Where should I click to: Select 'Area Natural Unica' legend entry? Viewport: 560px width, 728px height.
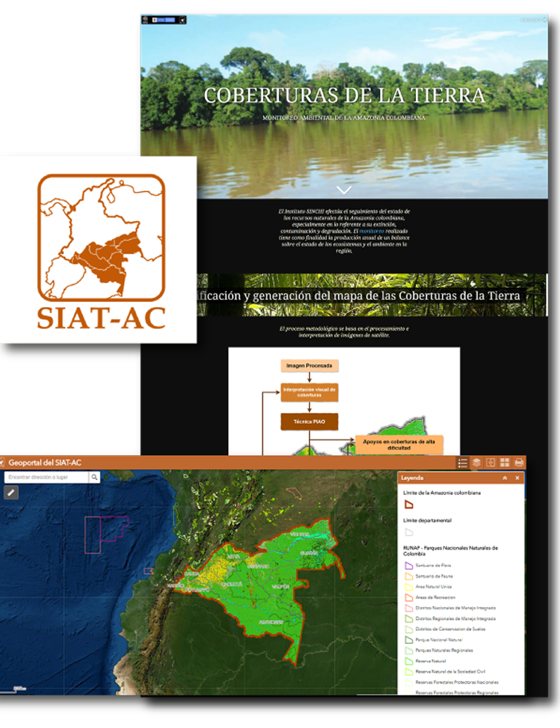click(428, 587)
